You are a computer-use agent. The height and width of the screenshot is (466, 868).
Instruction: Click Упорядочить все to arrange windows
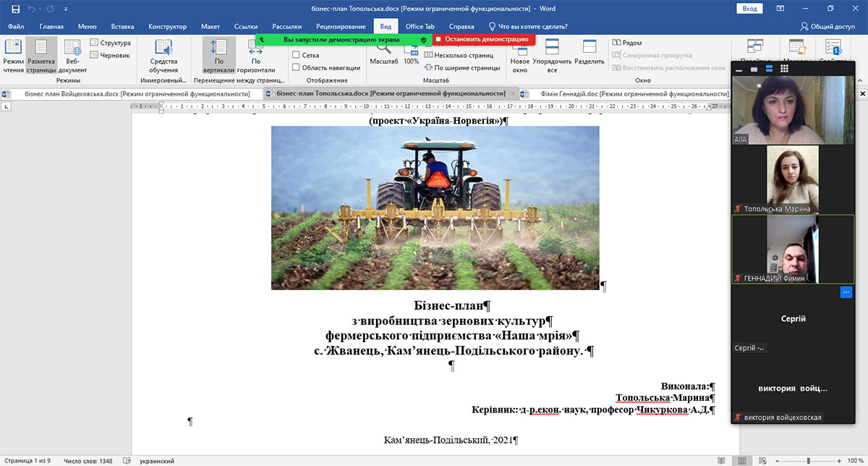pyautogui.click(x=552, y=55)
